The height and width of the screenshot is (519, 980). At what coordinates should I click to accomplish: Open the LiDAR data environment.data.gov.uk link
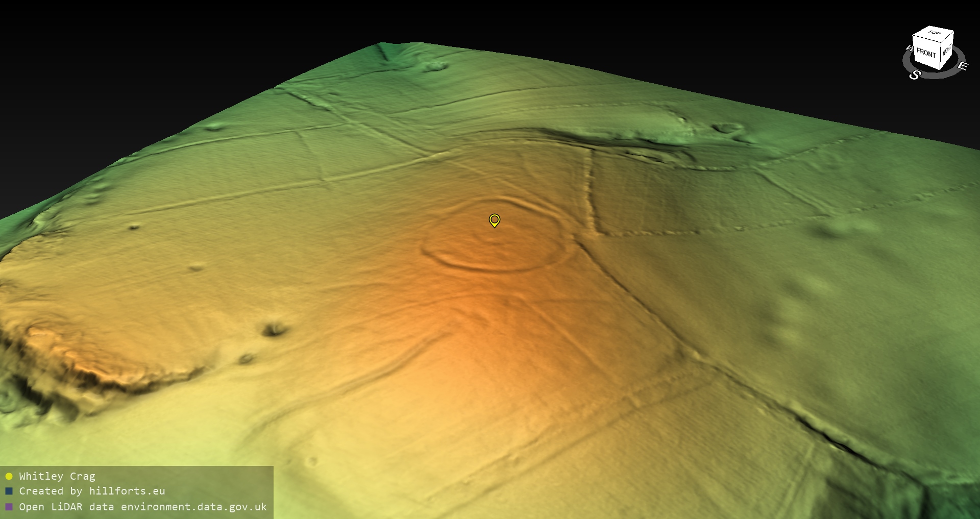(x=143, y=507)
